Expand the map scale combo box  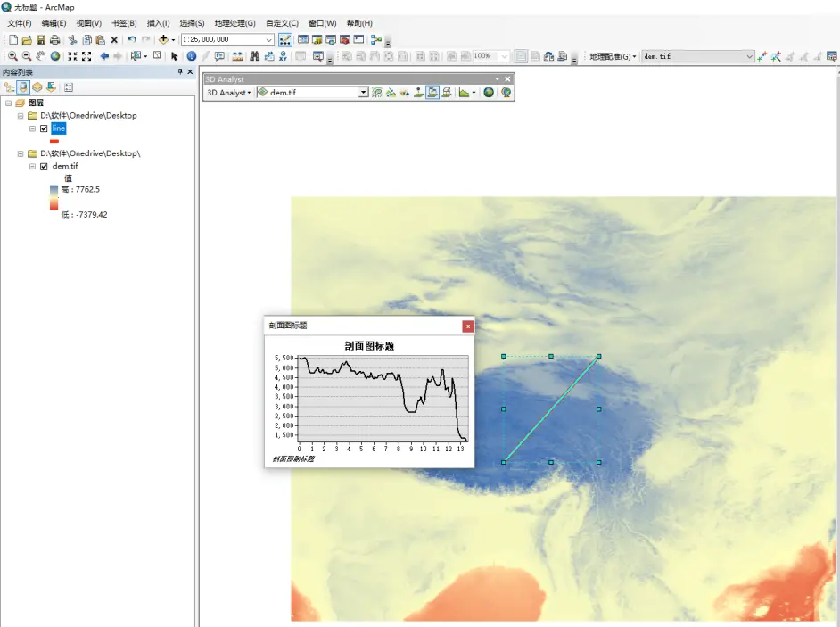[x=268, y=39]
